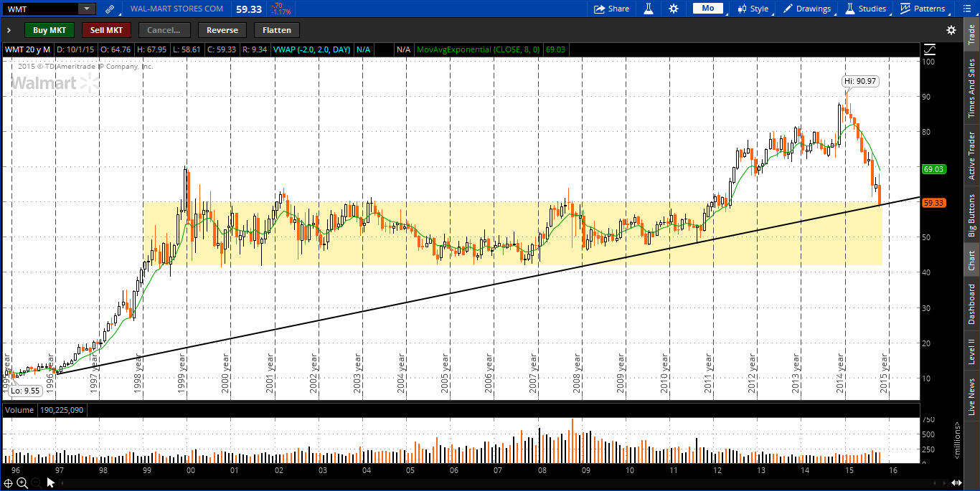Click the Share button
The image size is (980, 491).
611,9
